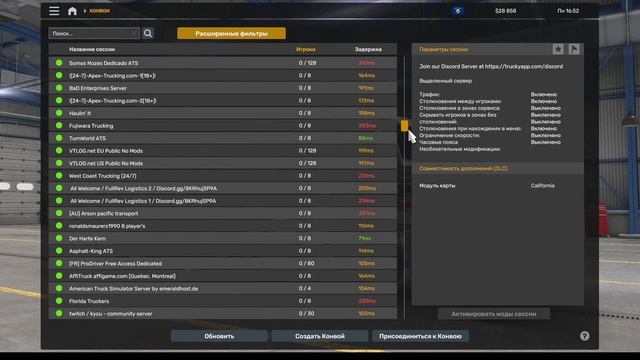Viewport: 640px width, 360px height.
Task: Select TurnWorld ATS session
Action: [x=222, y=138]
